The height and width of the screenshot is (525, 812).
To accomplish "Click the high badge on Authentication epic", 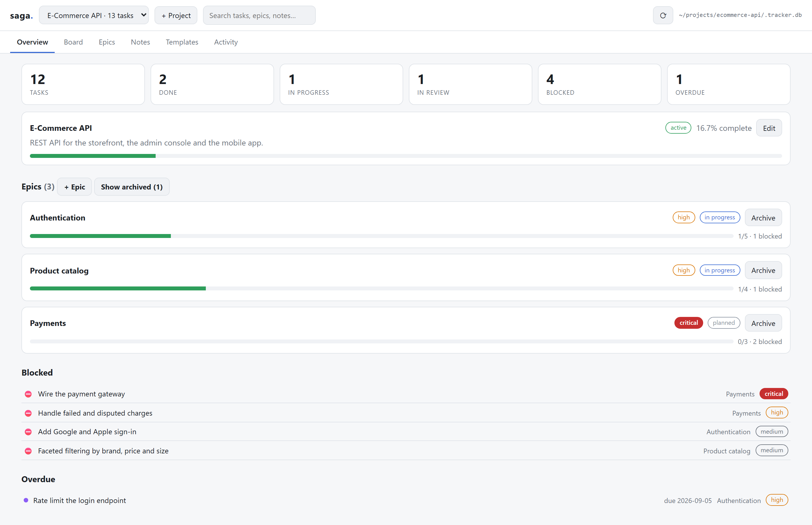I will pyautogui.click(x=683, y=217).
